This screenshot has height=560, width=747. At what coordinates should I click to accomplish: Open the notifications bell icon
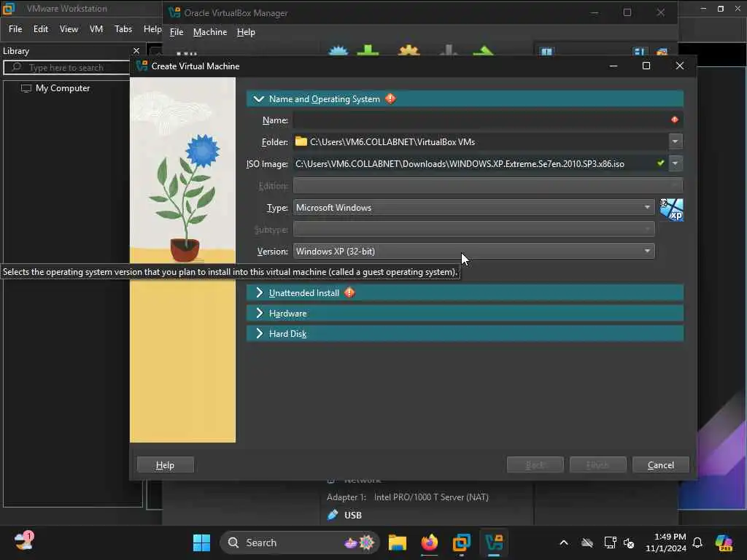pyautogui.click(x=697, y=542)
